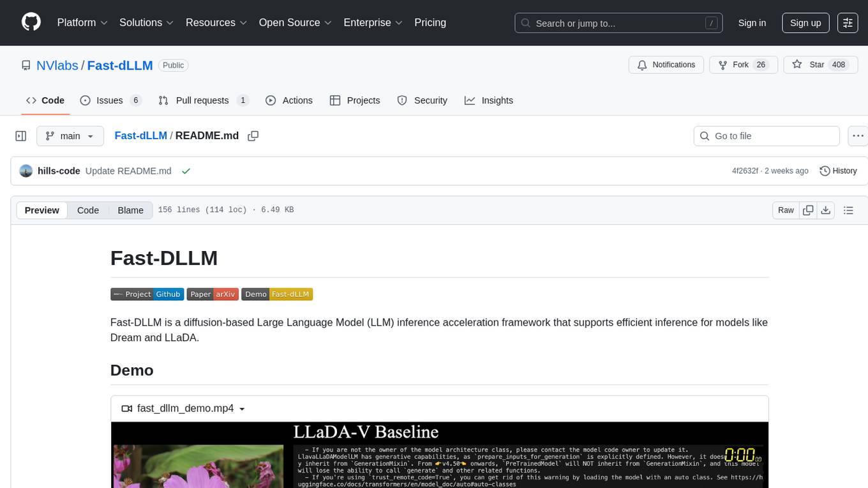
Task: Click the Sign up button
Action: pyautogui.click(x=805, y=23)
